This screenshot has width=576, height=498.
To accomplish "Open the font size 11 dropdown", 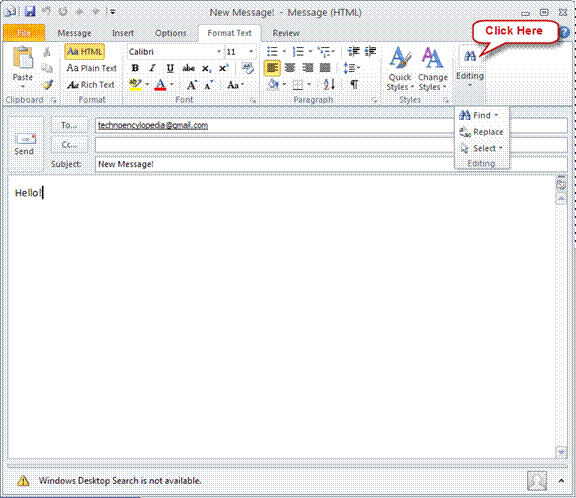I will (251, 52).
